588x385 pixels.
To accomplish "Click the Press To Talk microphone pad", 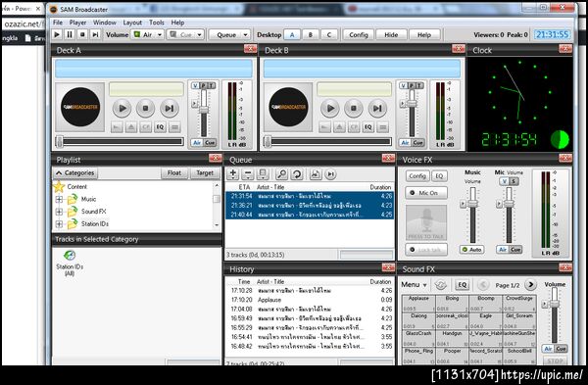I will pyautogui.click(x=426, y=222).
